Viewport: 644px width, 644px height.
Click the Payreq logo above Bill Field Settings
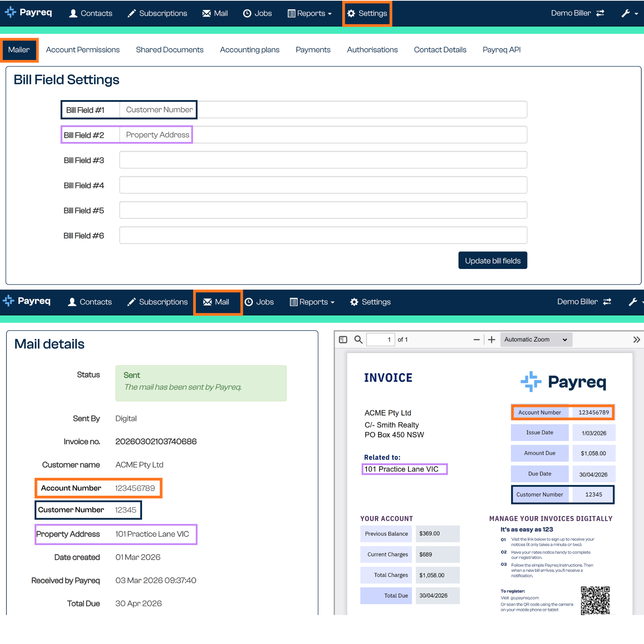coord(28,13)
